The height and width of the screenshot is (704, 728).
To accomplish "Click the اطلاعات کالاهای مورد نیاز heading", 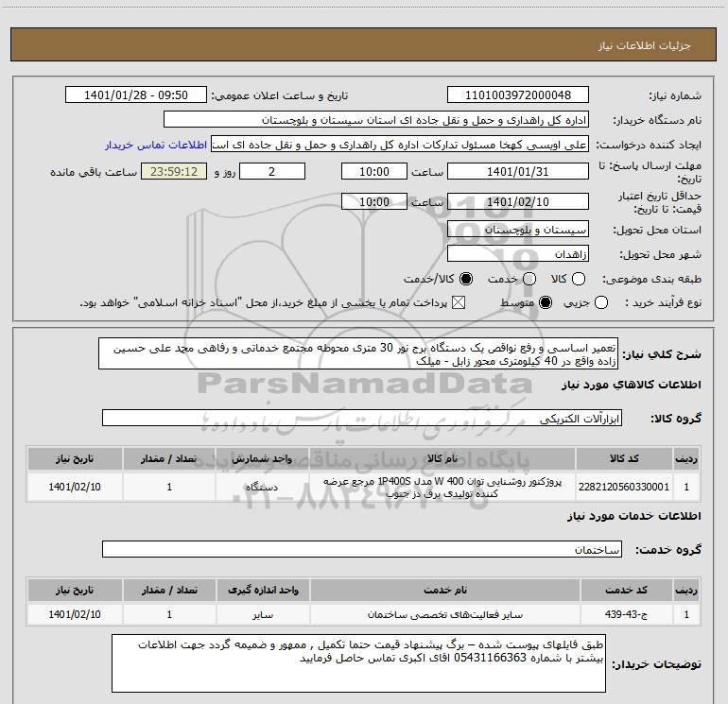I will point(631,385).
